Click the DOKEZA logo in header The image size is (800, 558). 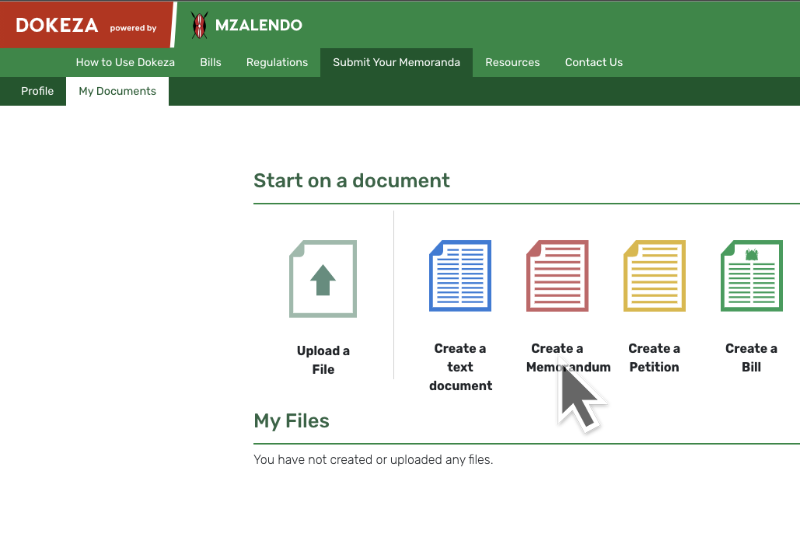click(56, 26)
